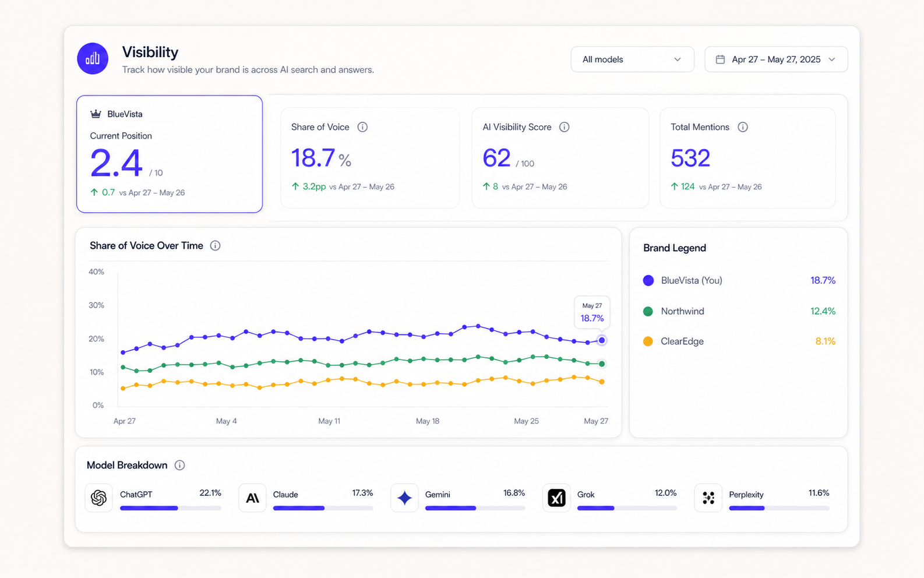Select the Gemini star icon
This screenshot has height=578, width=924.
click(404, 498)
